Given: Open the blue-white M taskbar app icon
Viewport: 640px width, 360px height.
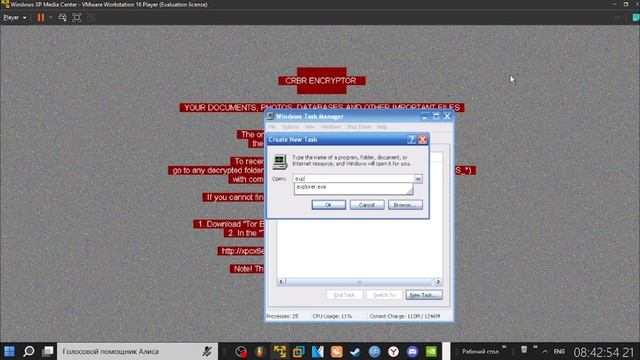Looking at the screenshot, I should click(318, 351).
